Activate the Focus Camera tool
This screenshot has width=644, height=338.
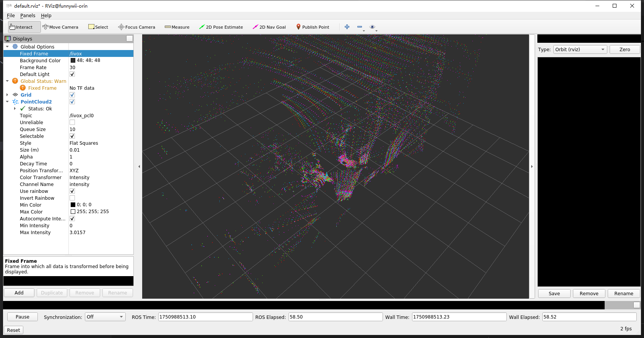point(136,27)
